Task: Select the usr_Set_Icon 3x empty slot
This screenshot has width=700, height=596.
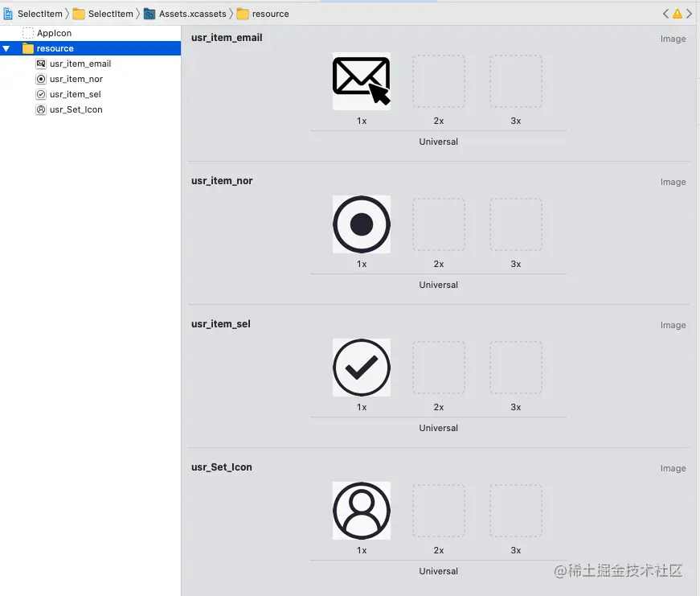Action: [x=516, y=511]
